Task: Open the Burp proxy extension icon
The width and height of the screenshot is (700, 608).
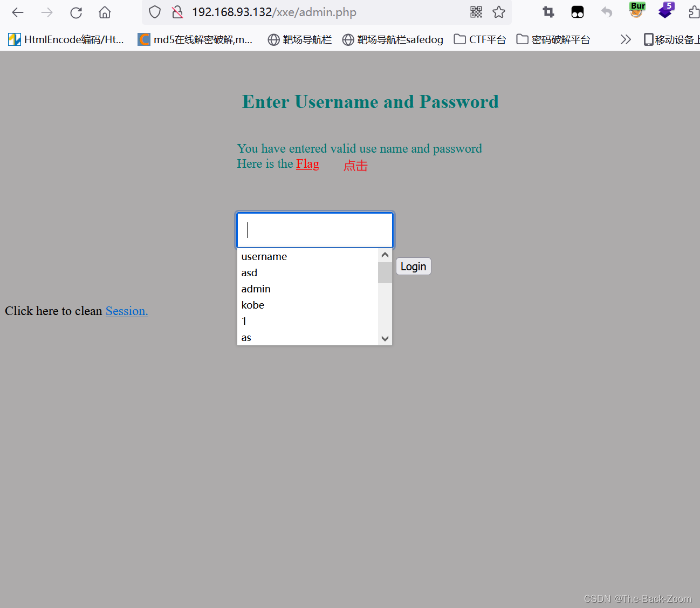Action: 637,10
